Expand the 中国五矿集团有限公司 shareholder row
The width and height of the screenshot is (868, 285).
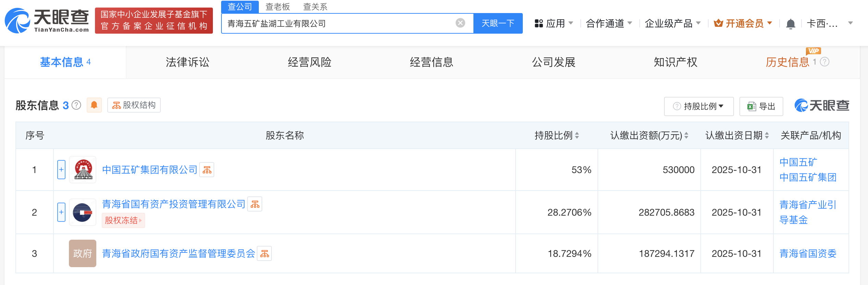pyautogui.click(x=61, y=170)
